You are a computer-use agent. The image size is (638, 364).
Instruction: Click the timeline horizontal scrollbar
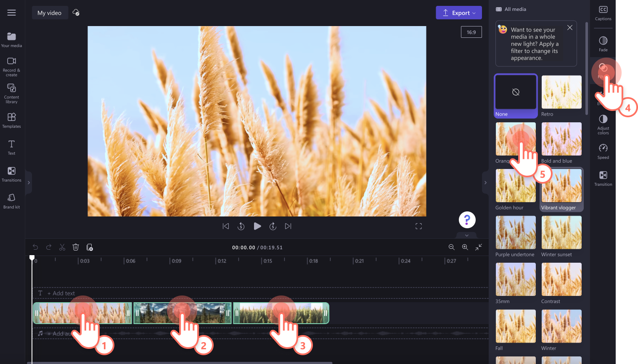click(x=180, y=363)
